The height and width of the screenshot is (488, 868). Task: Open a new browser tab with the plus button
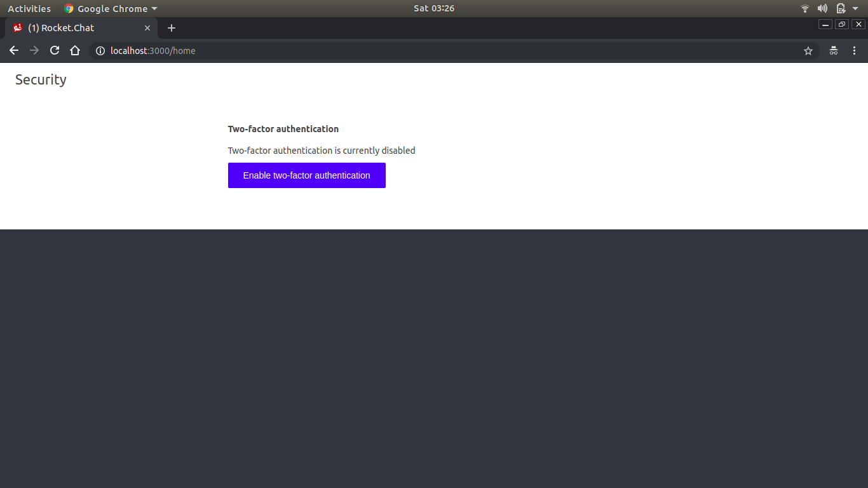(x=171, y=28)
